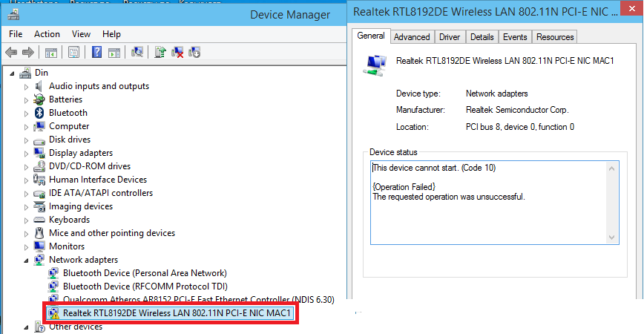Click Update Driver Software toolbar icon

160,52
